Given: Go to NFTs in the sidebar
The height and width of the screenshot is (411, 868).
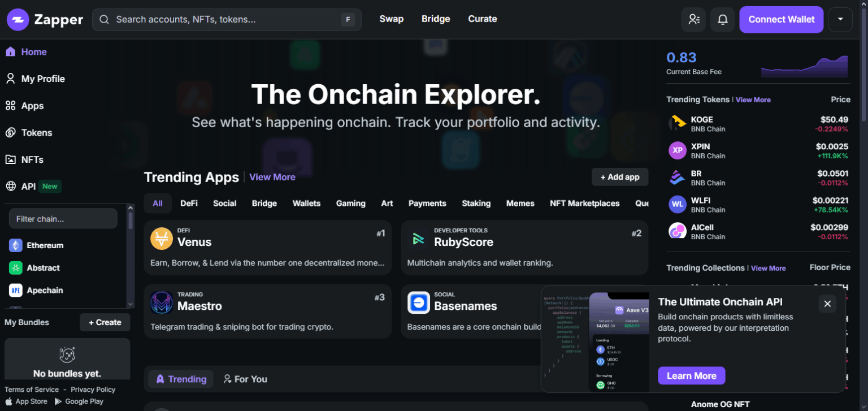Looking at the screenshot, I should click(32, 160).
